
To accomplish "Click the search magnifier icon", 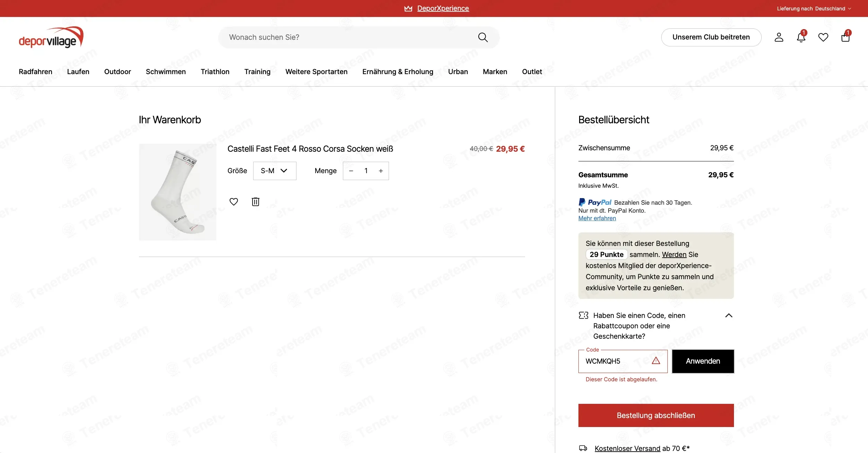I will click(483, 37).
